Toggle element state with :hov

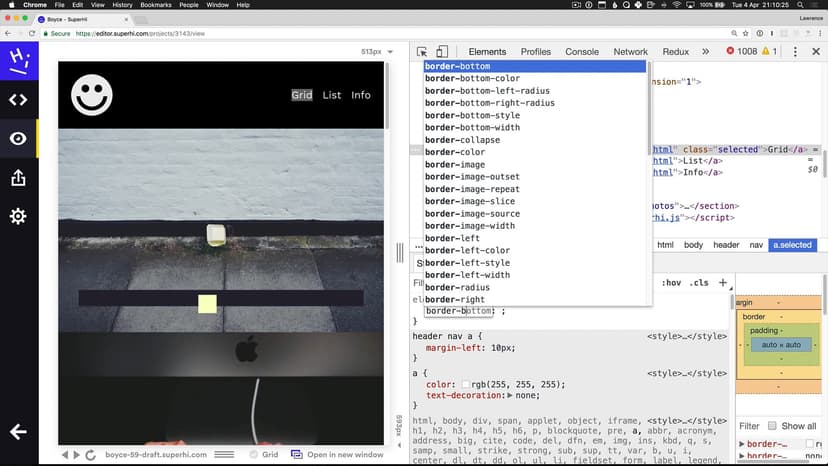tap(672, 283)
